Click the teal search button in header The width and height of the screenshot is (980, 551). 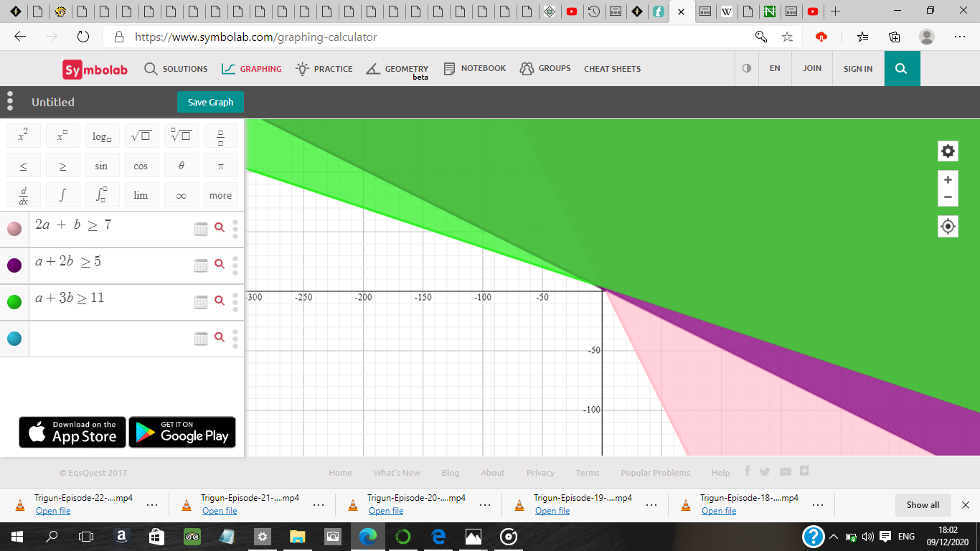pyautogui.click(x=902, y=69)
